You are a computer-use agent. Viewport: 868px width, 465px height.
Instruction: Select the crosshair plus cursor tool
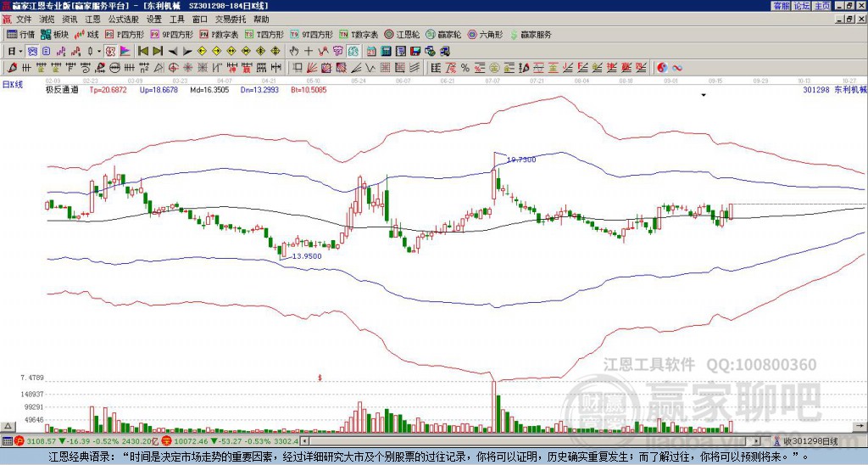tap(309, 52)
